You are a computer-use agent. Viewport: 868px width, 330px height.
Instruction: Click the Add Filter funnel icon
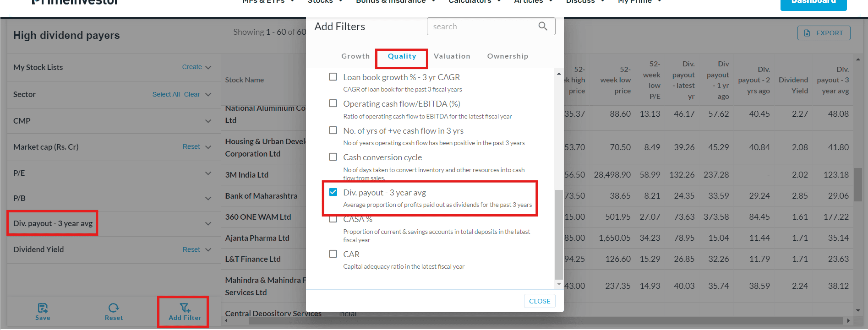point(185,308)
